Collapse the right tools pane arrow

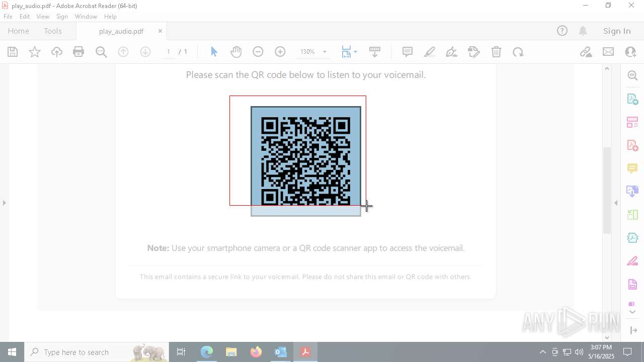(616, 203)
